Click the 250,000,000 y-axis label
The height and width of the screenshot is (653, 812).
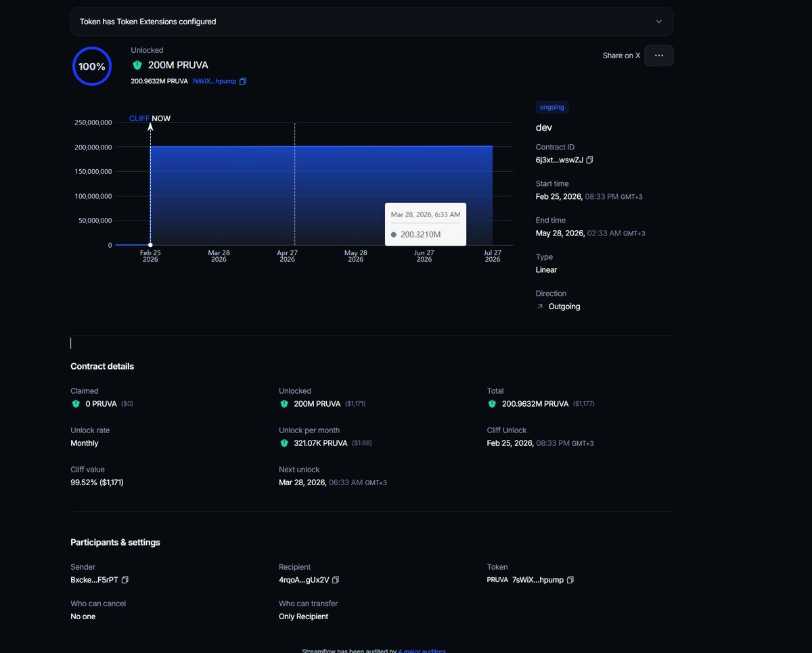coord(93,122)
